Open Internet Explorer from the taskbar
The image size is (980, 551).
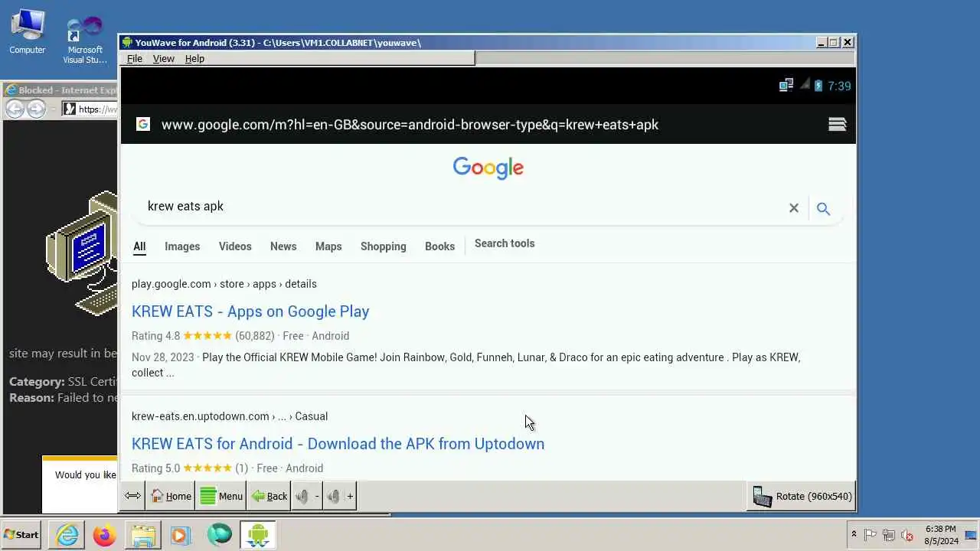pyautogui.click(x=67, y=535)
